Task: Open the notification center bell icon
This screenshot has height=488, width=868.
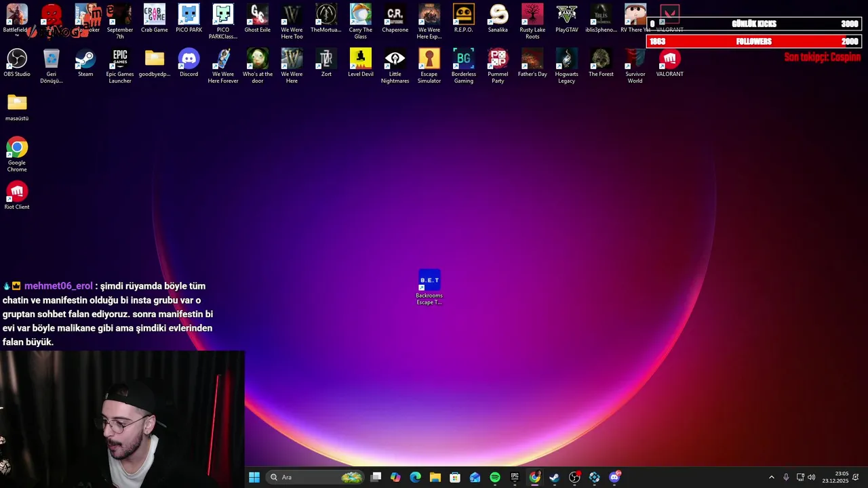Action: (856, 477)
